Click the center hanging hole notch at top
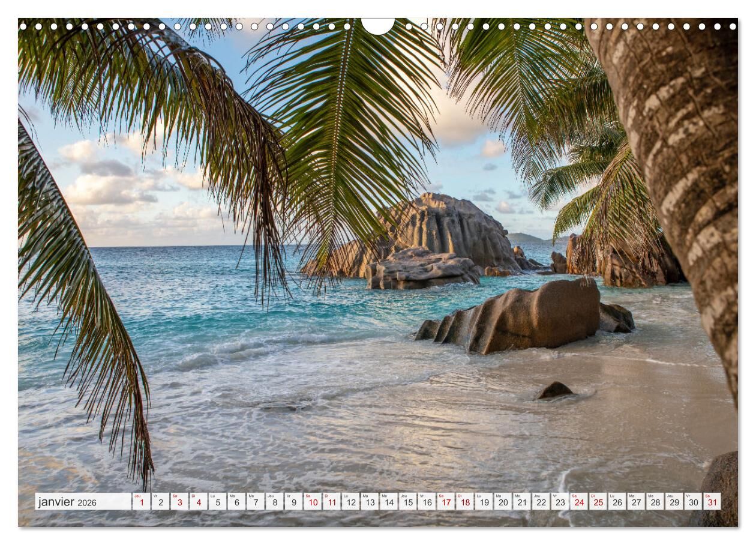756x545 pixels. click(x=378, y=25)
